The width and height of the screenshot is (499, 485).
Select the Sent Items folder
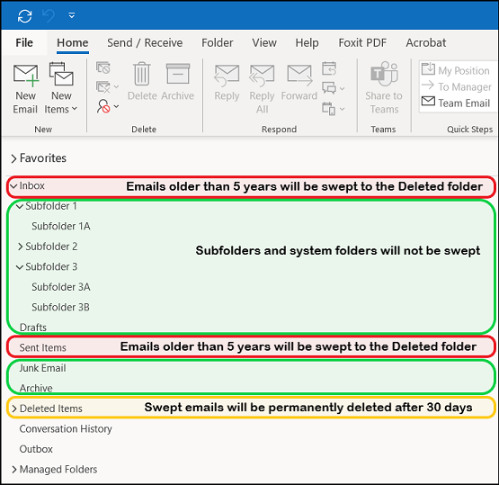(43, 348)
